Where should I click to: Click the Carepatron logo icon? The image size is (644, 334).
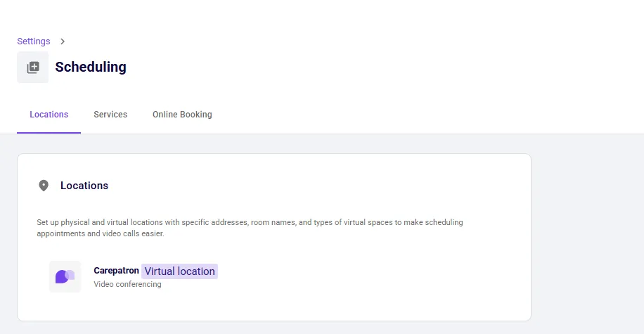(65, 276)
